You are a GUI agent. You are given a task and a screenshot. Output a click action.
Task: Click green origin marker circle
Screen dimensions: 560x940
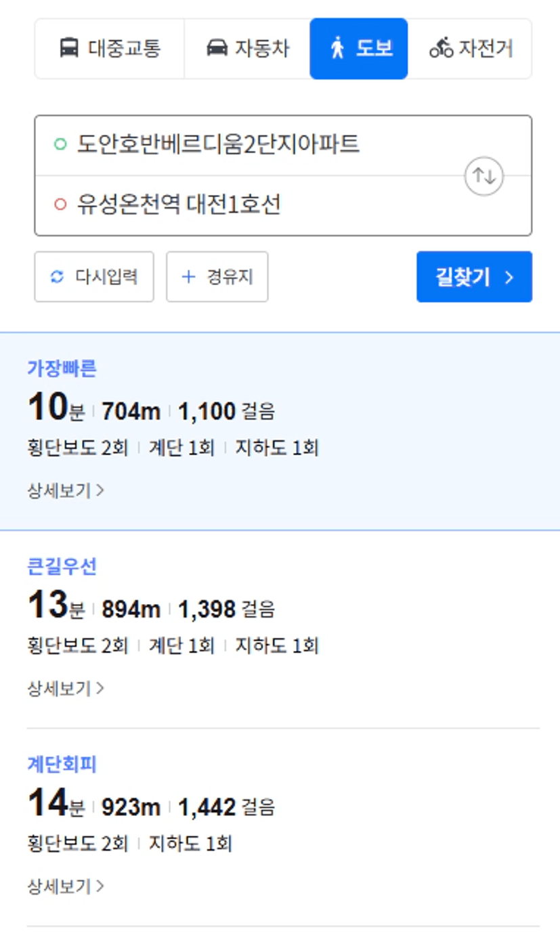(60, 144)
